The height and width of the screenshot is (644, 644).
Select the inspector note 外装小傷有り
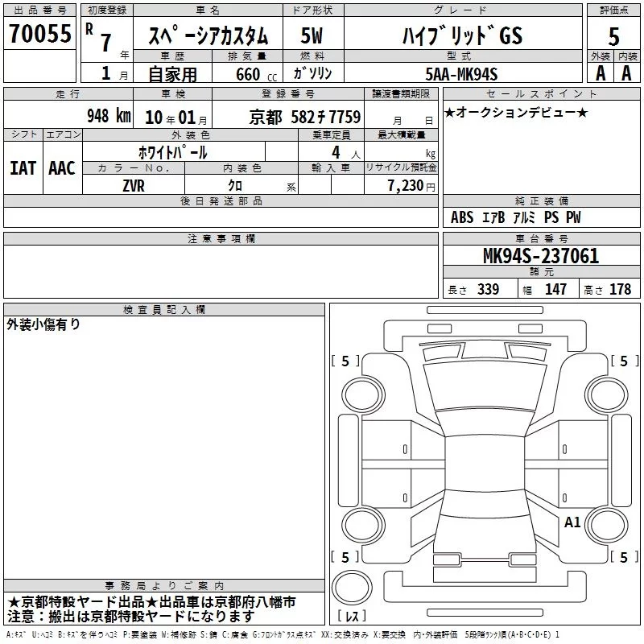(43, 324)
